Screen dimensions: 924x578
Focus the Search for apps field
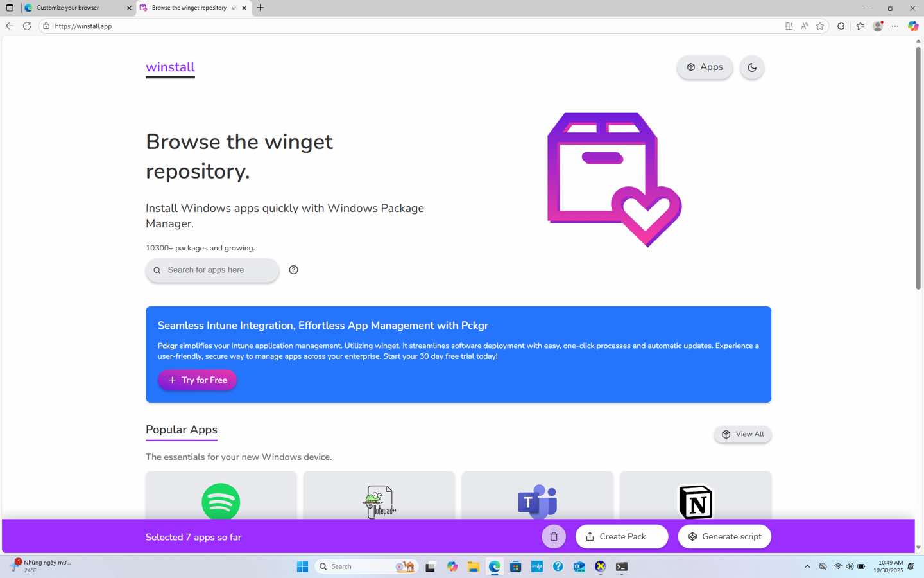pyautogui.click(x=218, y=270)
